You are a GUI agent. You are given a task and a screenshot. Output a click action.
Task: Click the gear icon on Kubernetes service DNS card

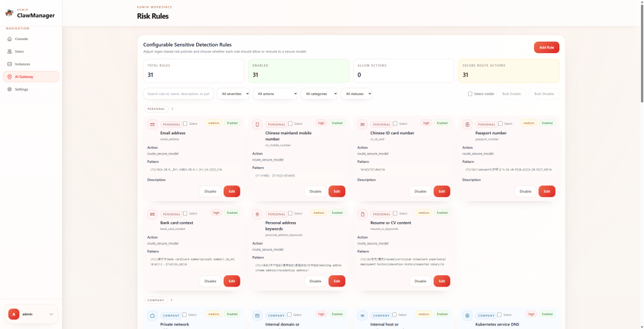467,315
